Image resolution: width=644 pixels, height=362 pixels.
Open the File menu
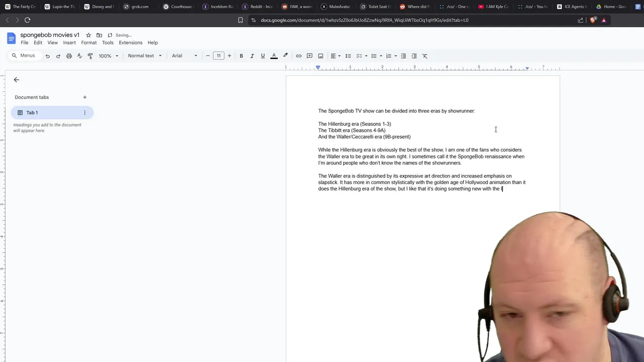pyautogui.click(x=24, y=43)
